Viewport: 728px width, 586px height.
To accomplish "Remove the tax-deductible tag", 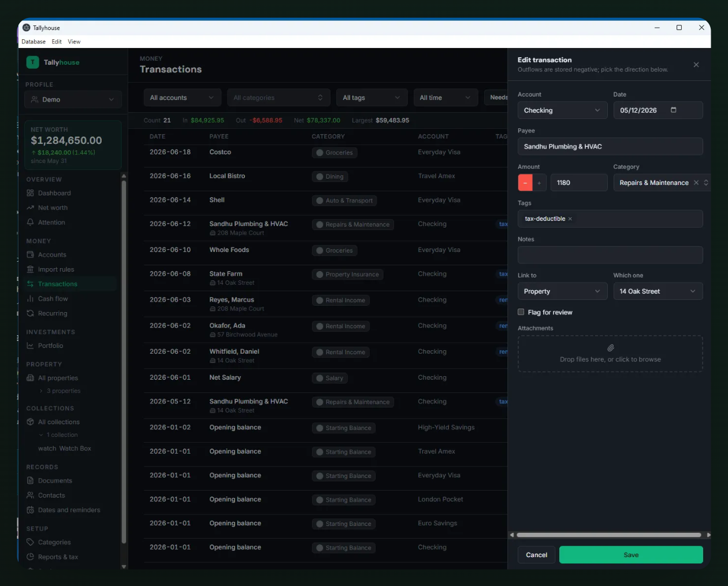I will 570,219.
